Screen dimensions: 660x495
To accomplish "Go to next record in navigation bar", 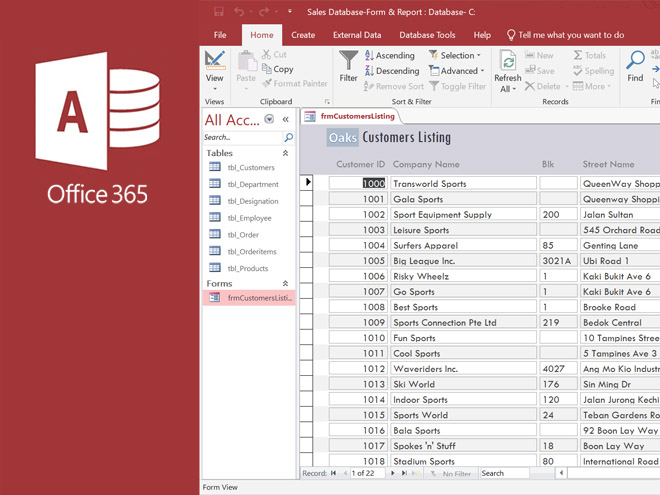I will pyautogui.click(x=394, y=474).
